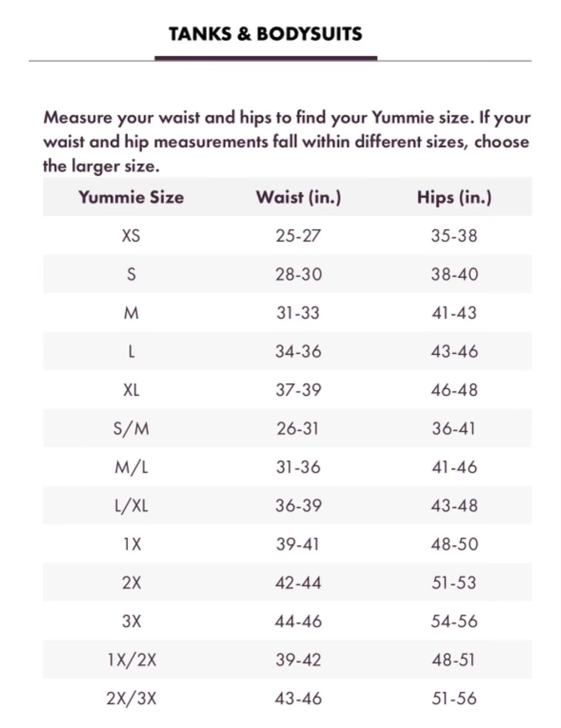Click the 1X/2X size label
Image resolution: width=561 pixels, height=728 pixels.
131,660
